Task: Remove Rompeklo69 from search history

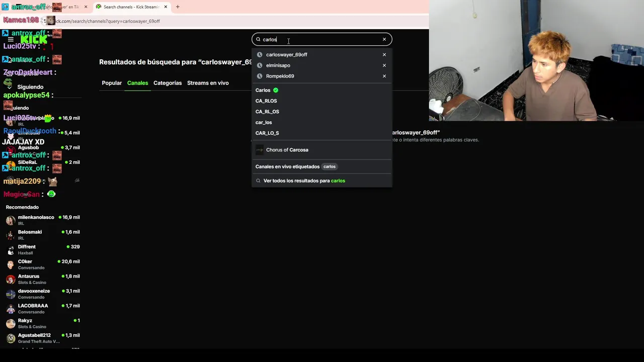Action: click(x=384, y=76)
